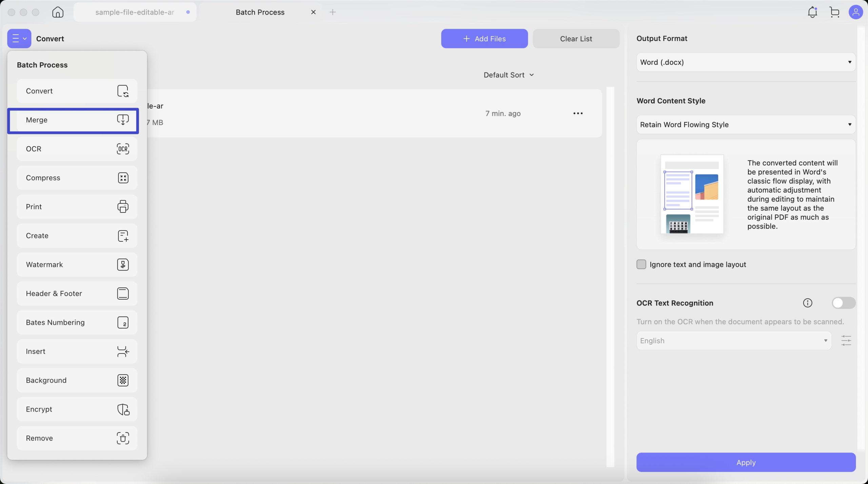The image size is (868, 484).
Task: Click the Insert arrow icon
Action: [123, 351]
